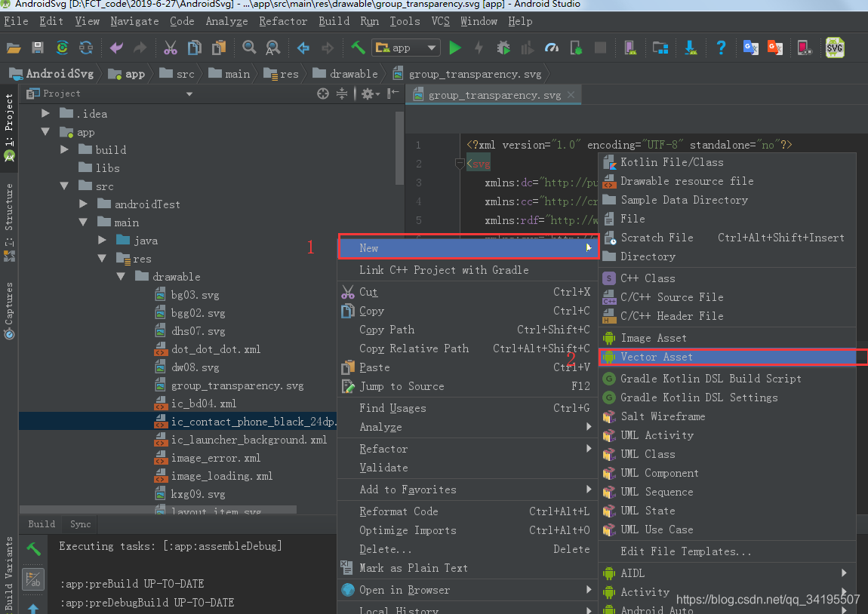Select New in the context menu
This screenshot has height=614, width=868.
coord(468,248)
